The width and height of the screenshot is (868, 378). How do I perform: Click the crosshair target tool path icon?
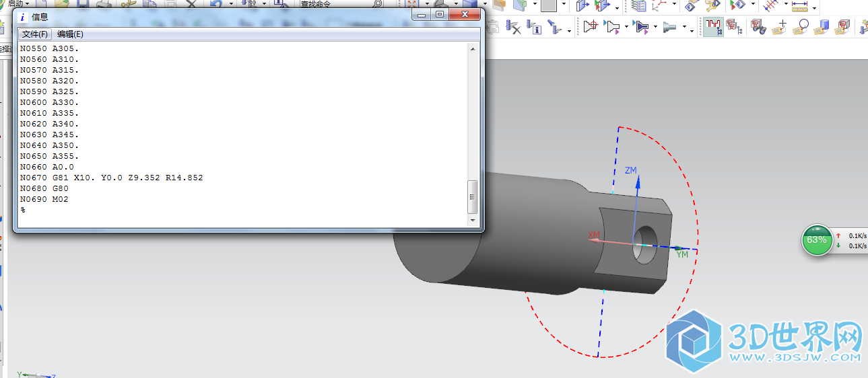[x=591, y=27]
